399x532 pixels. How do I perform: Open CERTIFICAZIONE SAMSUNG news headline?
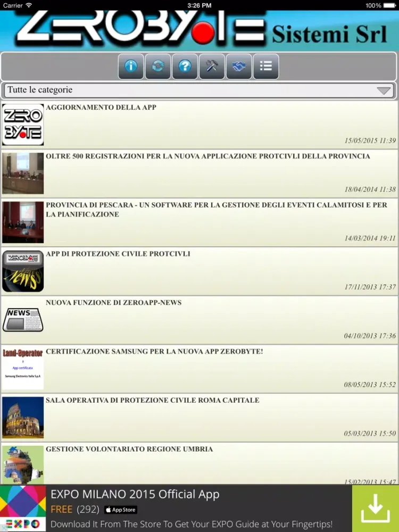tap(154, 352)
